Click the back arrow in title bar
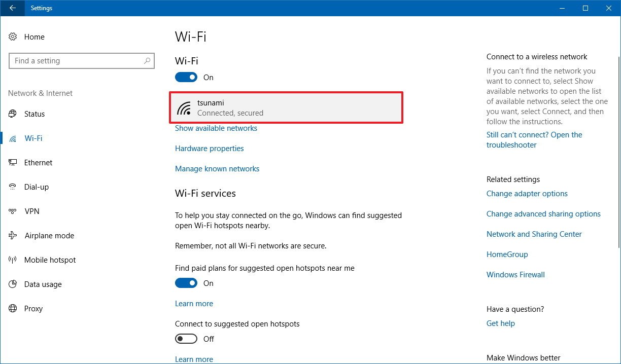Image resolution: width=621 pixels, height=364 pixels. [12, 8]
